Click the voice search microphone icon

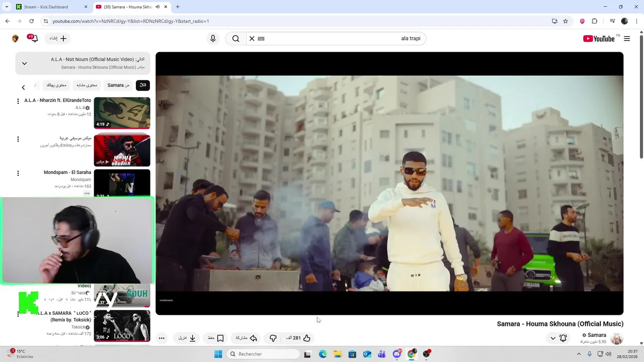pyautogui.click(x=213, y=39)
